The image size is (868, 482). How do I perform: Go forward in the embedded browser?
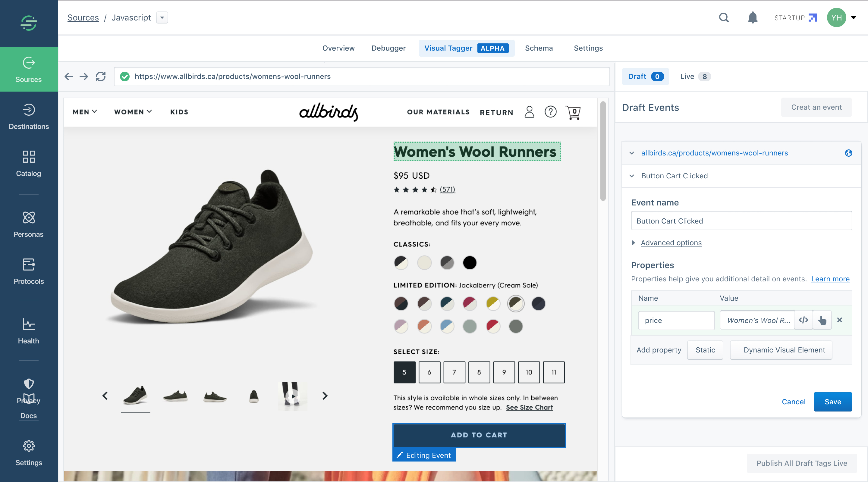pyautogui.click(x=84, y=77)
